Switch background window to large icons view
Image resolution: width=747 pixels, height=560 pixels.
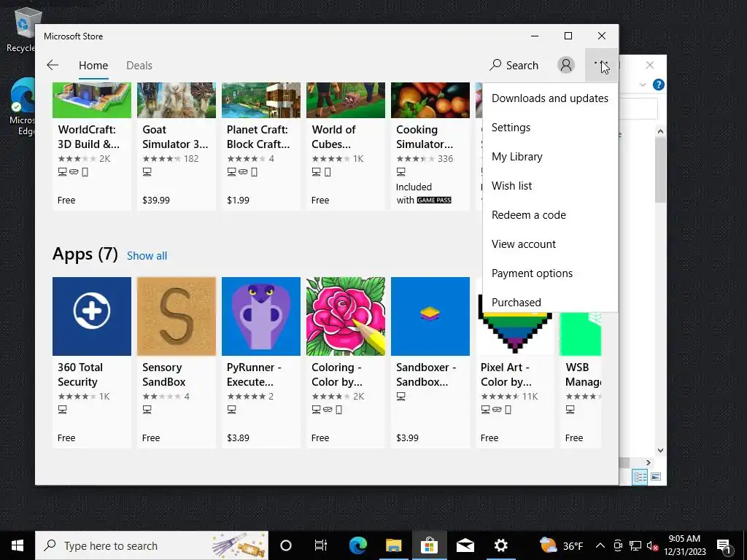pos(656,477)
